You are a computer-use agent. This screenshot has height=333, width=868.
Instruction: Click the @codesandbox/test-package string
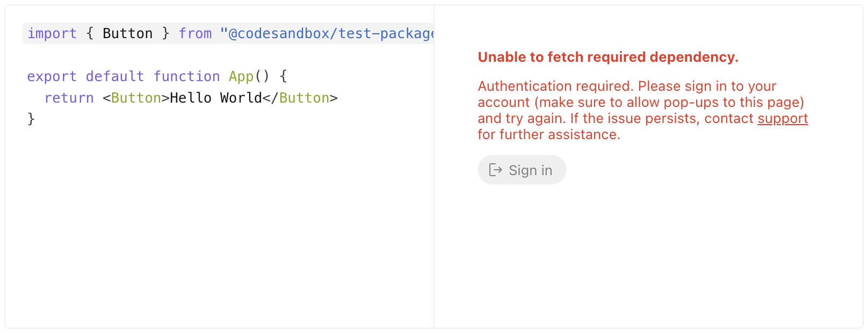coord(328,34)
